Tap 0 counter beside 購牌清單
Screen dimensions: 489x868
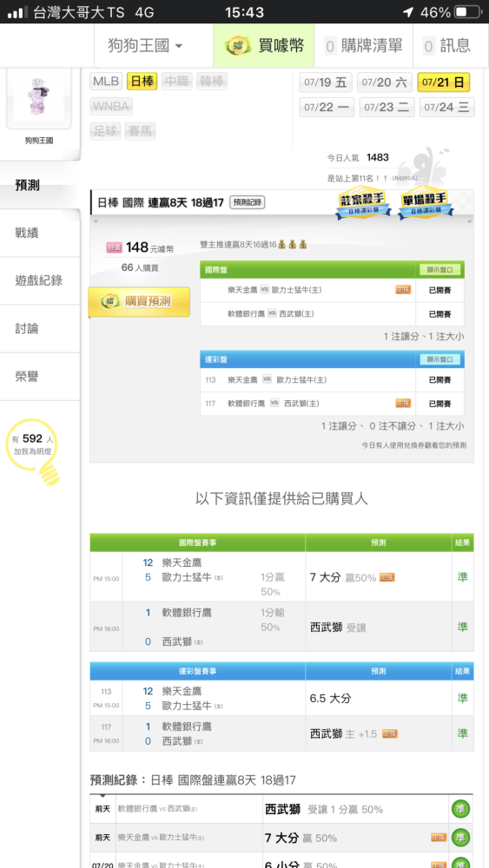(x=331, y=47)
